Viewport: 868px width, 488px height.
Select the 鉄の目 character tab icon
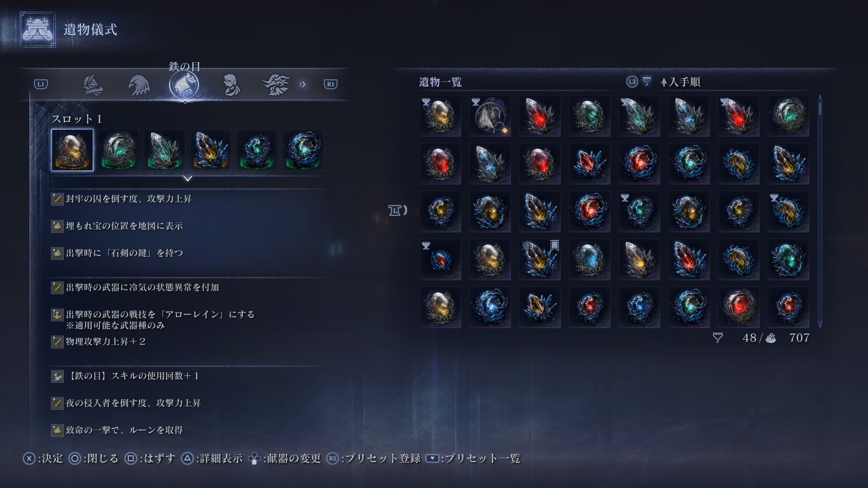184,84
